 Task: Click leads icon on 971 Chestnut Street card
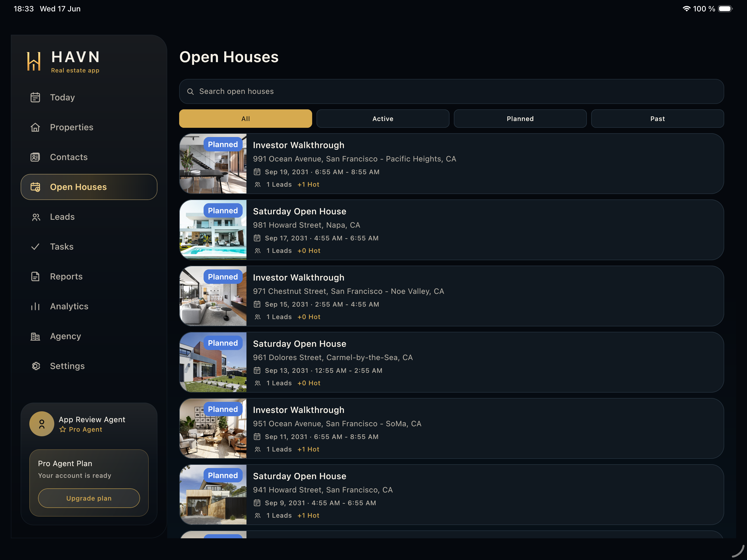[x=257, y=317]
